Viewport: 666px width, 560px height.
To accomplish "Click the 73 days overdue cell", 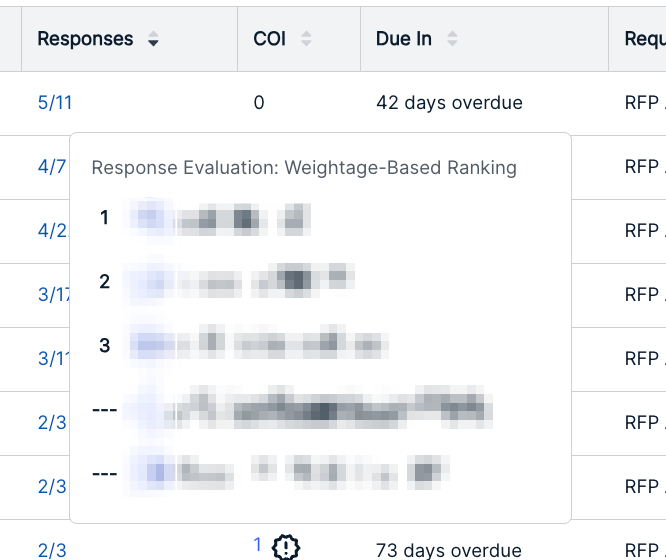I will coord(449,550).
